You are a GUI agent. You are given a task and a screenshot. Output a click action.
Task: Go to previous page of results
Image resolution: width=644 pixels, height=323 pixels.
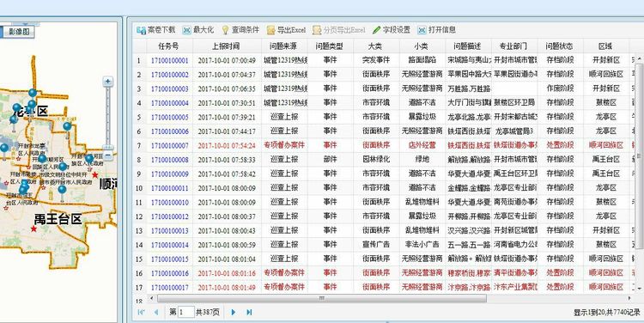pos(156,313)
